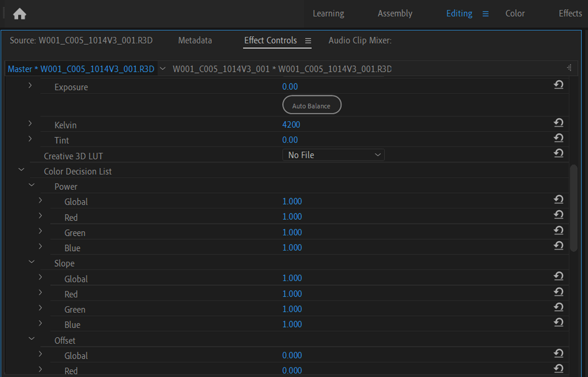Screen dimensions: 588x377
Task: Go to the Home screen icon
Action: 19,14
